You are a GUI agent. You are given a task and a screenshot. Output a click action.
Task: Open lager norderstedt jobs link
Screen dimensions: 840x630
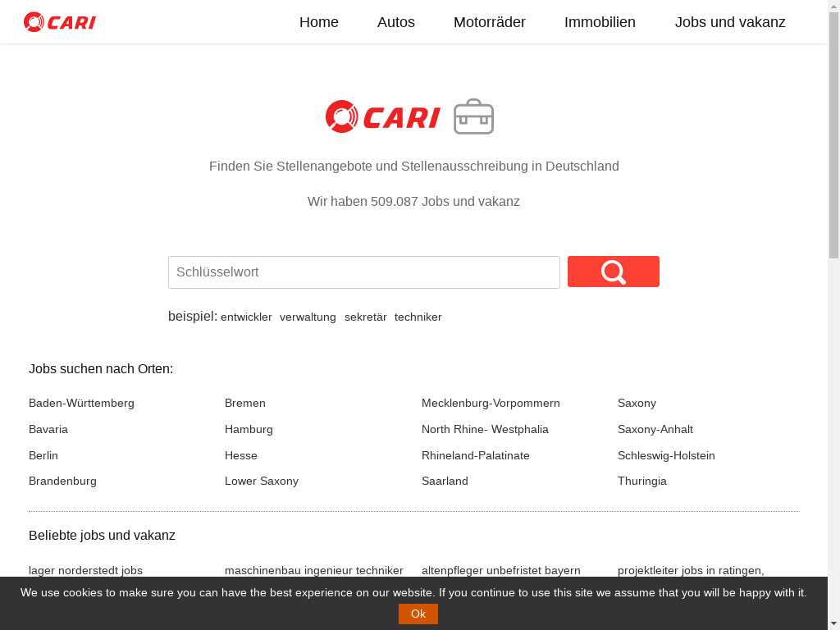(85, 571)
